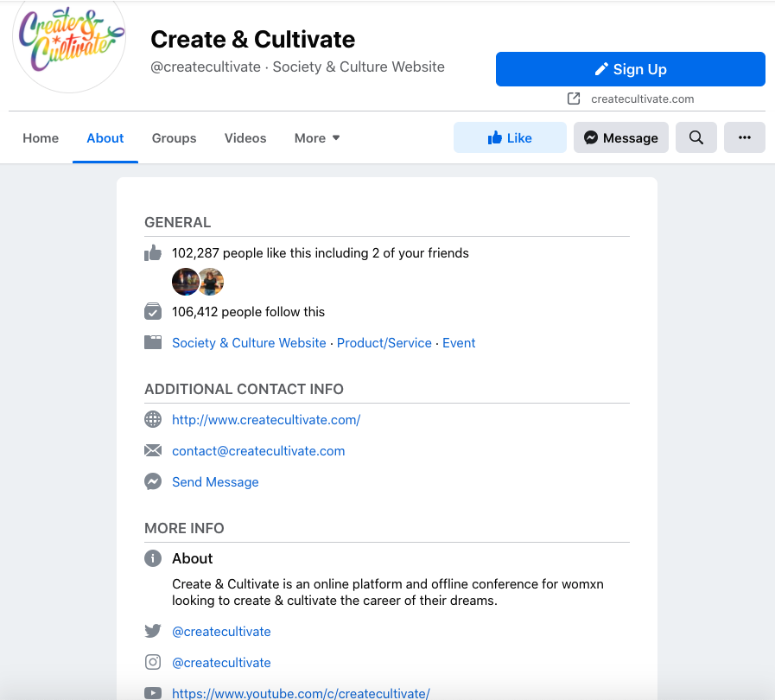Open the Product/Service category link
The height and width of the screenshot is (700, 775).
pos(384,342)
